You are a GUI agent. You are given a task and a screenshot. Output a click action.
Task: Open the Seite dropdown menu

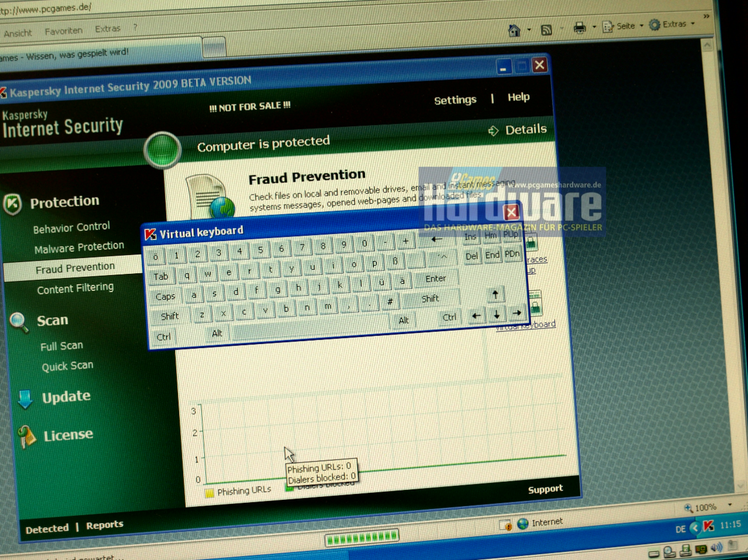click(623, 26)
